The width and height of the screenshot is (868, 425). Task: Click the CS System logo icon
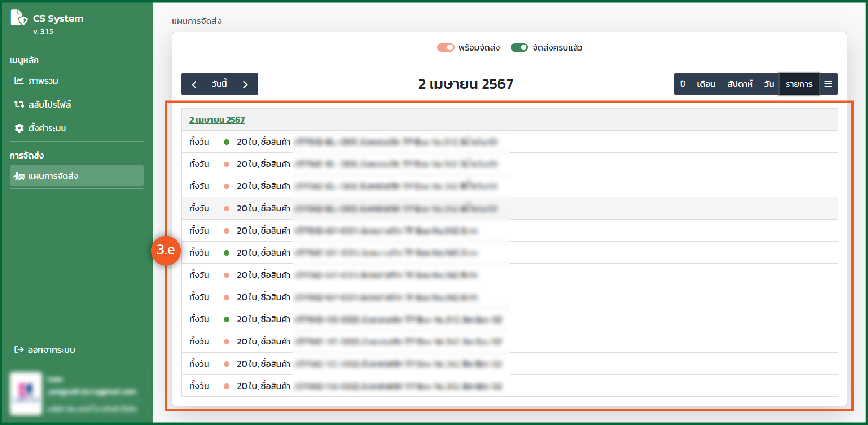click(x=19, y=18)
